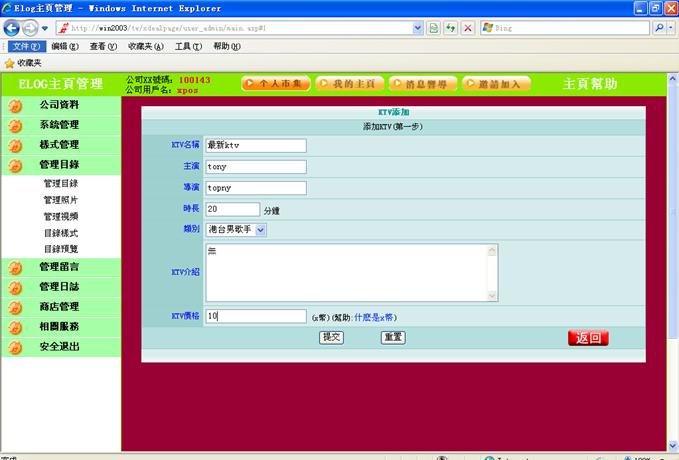Click the orange icon beside 公司資料
Screen dimensions: 679x460
click(x=15, y=105)
